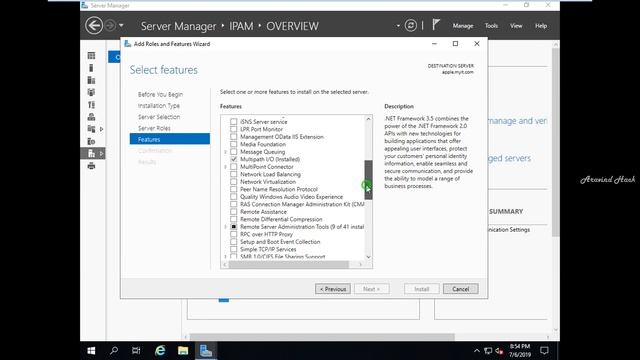Open the View menu
Image resolution: width=640 pixels, height=360 pixels.
click(x=516, y=26)
